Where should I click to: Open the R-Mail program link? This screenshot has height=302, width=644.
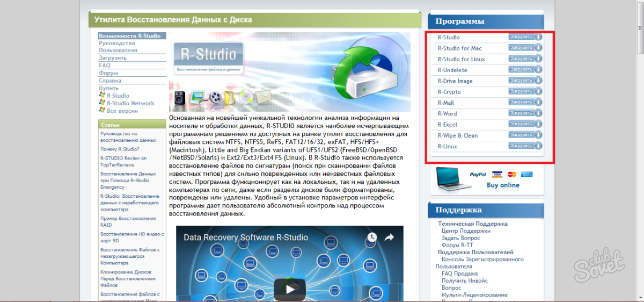(446, 103)
